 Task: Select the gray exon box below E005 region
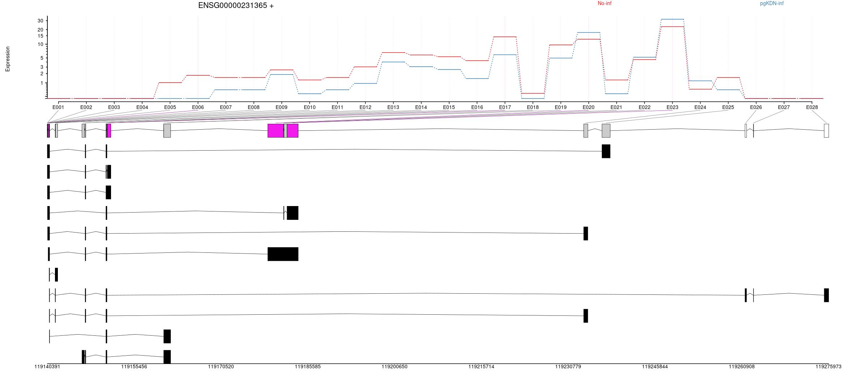(x=167, y=131)
